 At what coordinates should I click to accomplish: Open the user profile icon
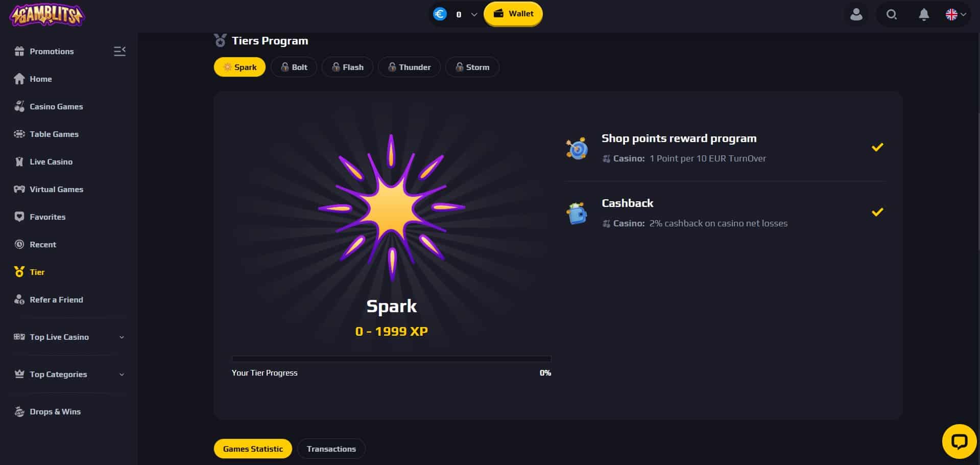856,14
